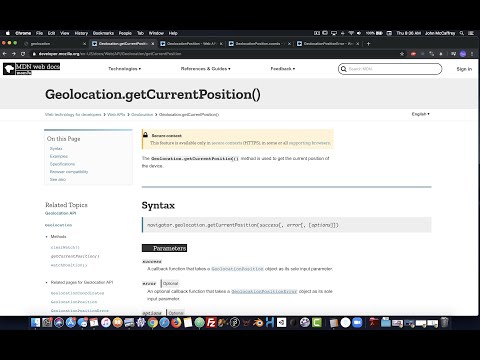The width and height of the screenshot is (480, 360).
Task: Open Blender from the dock
Action: pyautogui.click(x=258, y=322)
